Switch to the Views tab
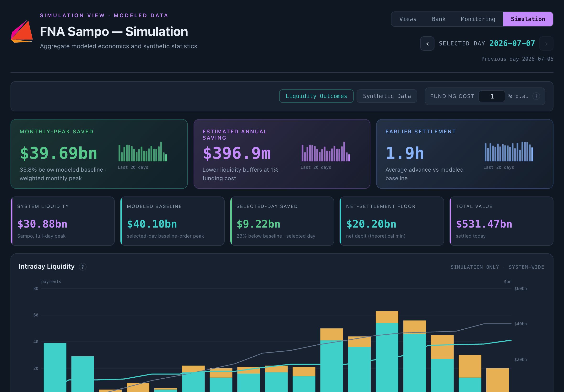This screenshot has height=392, width=564. point(408,19)
